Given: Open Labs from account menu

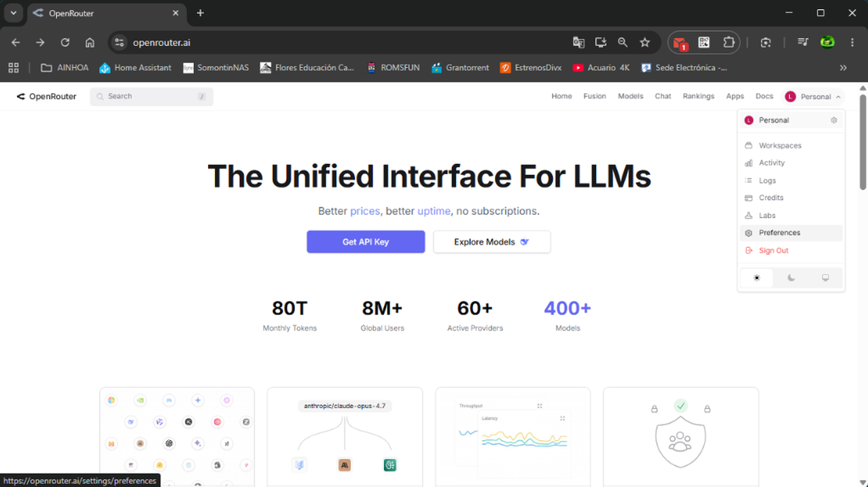Looking at the screenshot, I should (791, 215).
